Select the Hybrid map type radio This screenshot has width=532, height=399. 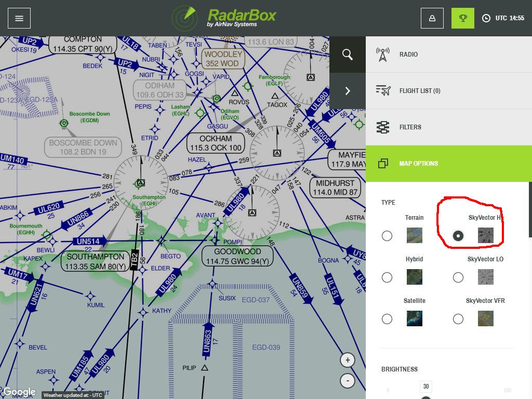(x=387, y=277)
